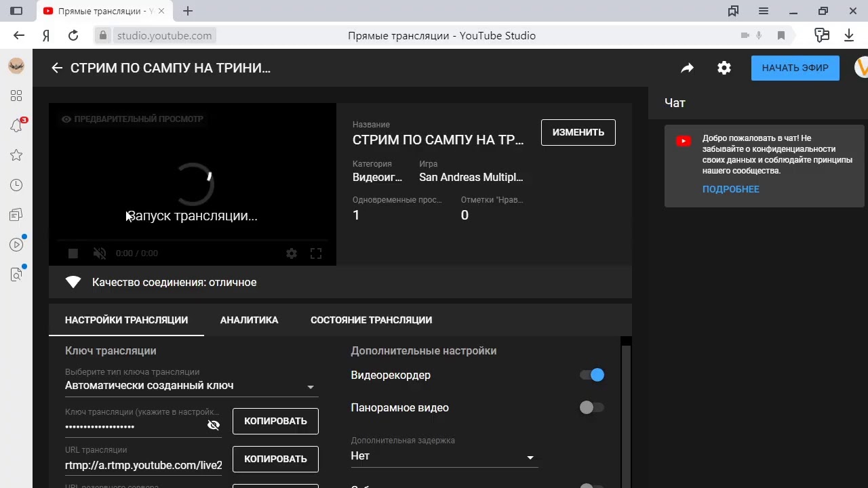Click the category value Видеоиг...

[x=377, y=177]
